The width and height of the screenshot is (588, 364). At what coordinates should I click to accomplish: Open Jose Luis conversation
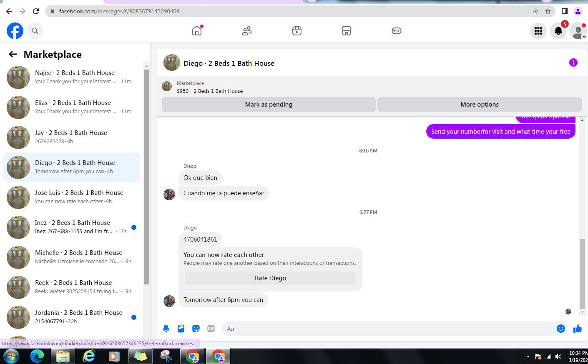tap(72, 197)
